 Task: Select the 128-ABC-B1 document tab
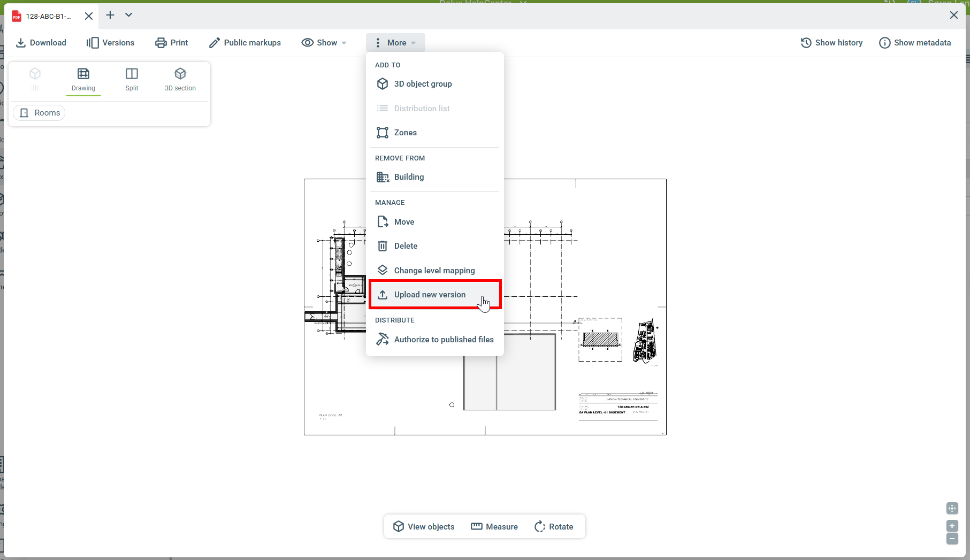(x=48, y=16)
